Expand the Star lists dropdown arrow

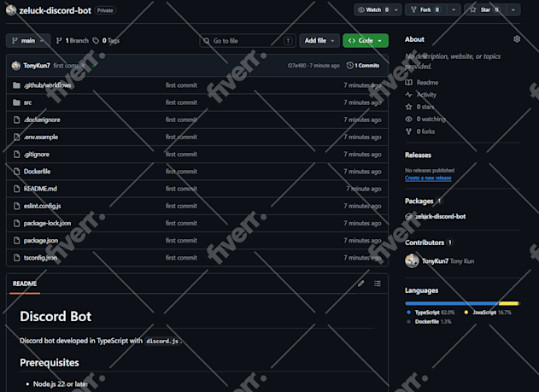pos(513,9)
